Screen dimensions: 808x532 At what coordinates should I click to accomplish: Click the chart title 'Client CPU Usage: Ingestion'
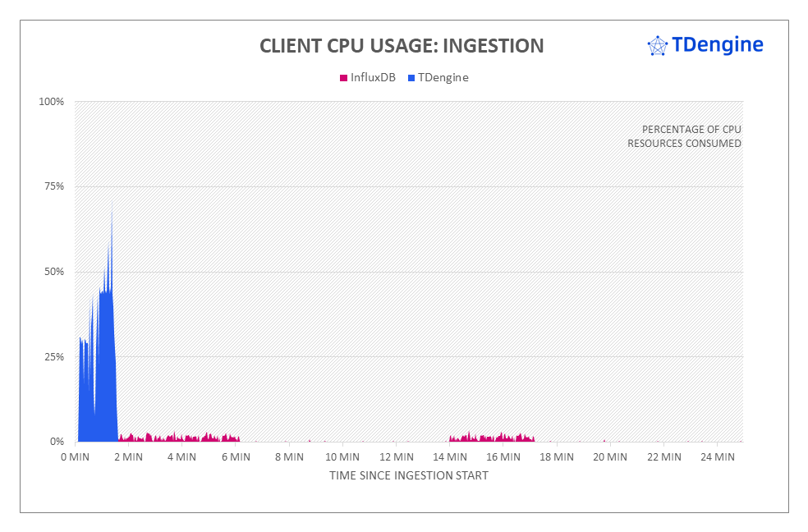[x=402, y=46]
